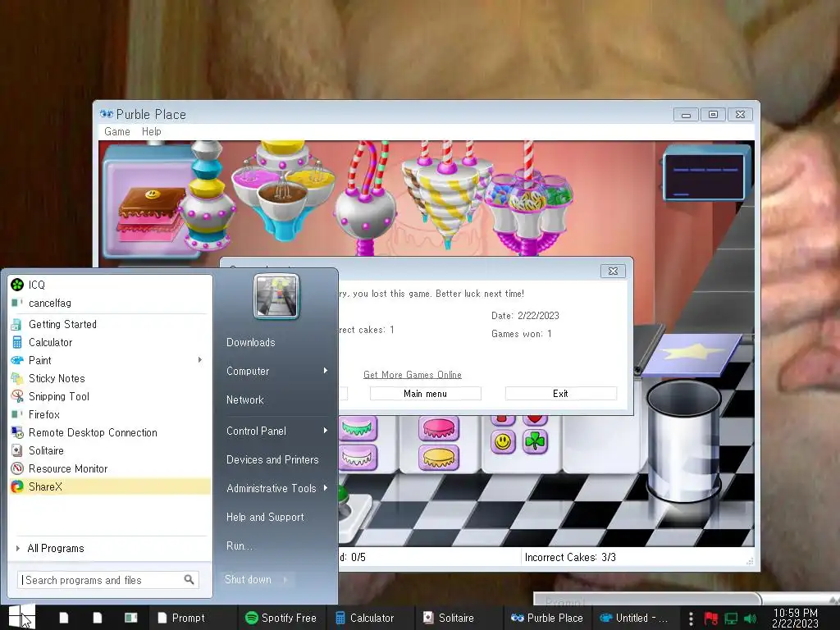Open Devices and Printers

272,459
